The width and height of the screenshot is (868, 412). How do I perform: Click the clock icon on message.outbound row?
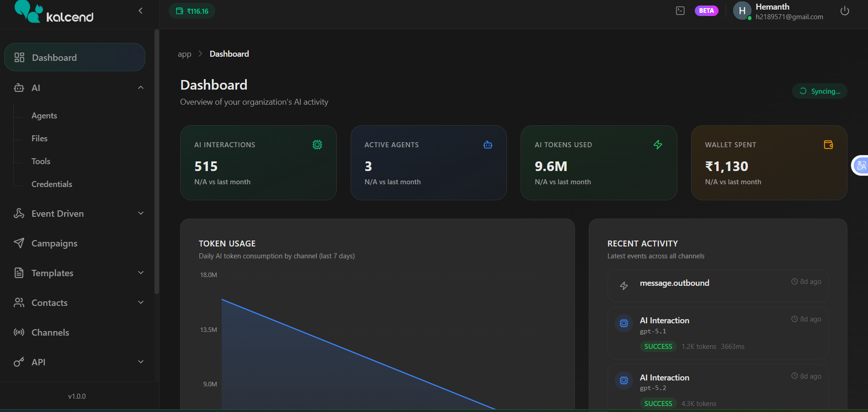tap(794, 282)
